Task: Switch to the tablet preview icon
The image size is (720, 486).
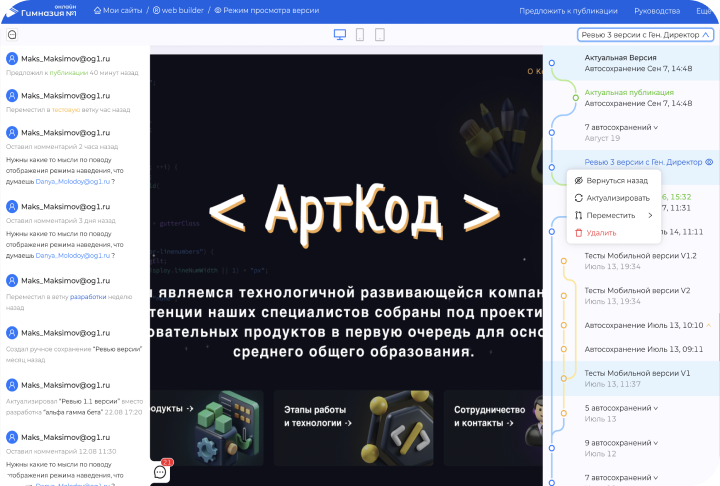Action: click(x=380, y=35)
